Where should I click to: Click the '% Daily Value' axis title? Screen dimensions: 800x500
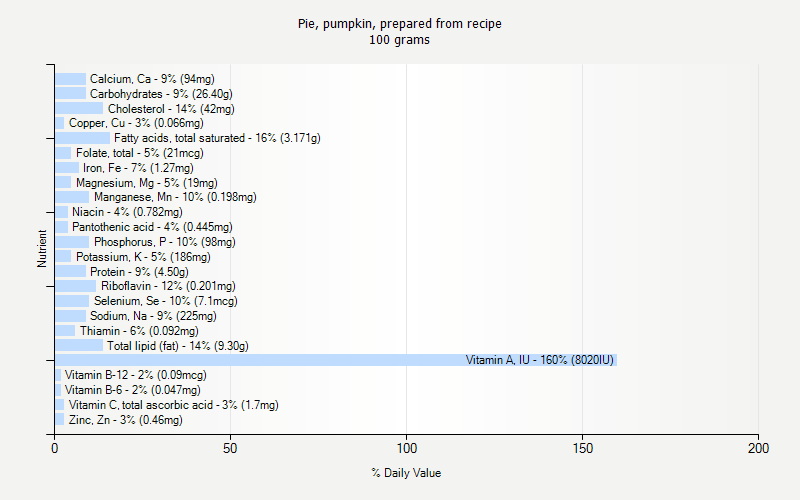pos(406,473)
